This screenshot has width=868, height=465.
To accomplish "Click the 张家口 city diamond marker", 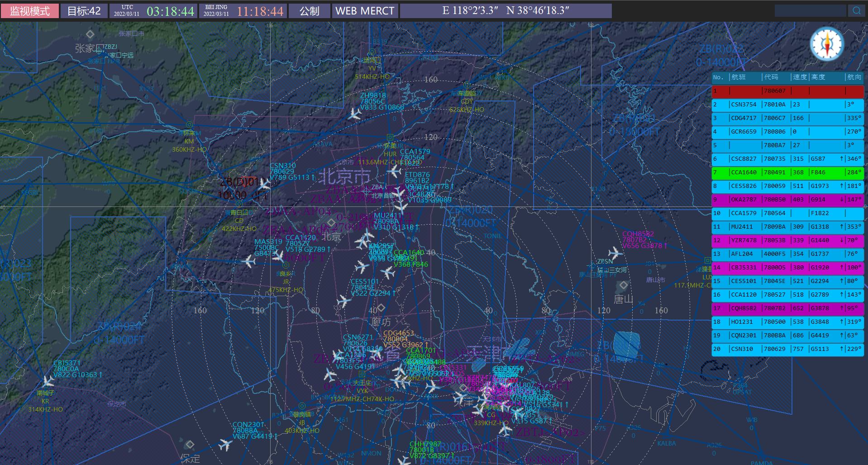I will (x=90, y=34).
